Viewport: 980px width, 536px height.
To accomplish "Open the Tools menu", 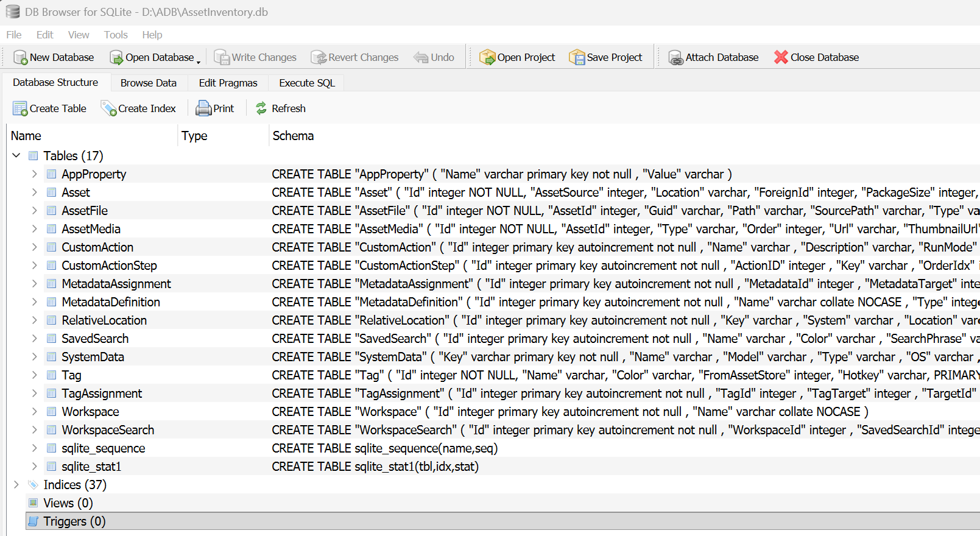I will pyautogui.click(x=116, y=35).
